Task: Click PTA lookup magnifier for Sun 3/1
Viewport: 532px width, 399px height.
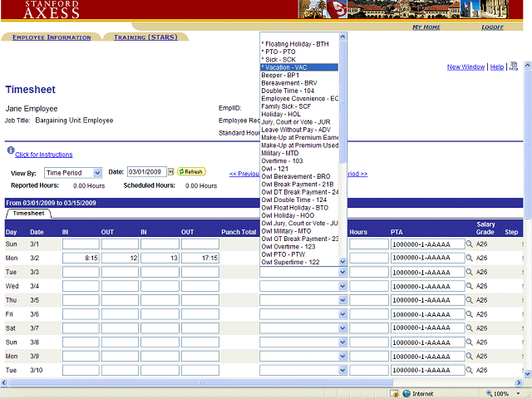Action: [x=469, y=244]
